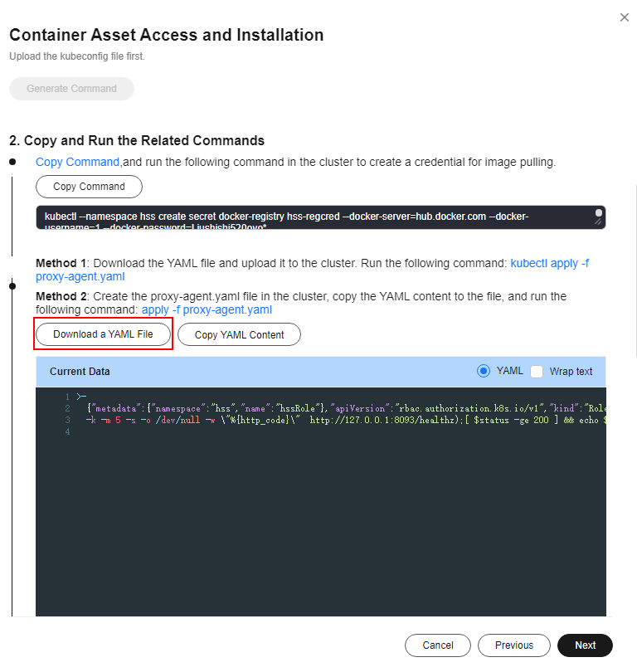Click the scrollbar thumb inside the command box
This screenshot has width=637, height=672.
click(x=599, y=213)
